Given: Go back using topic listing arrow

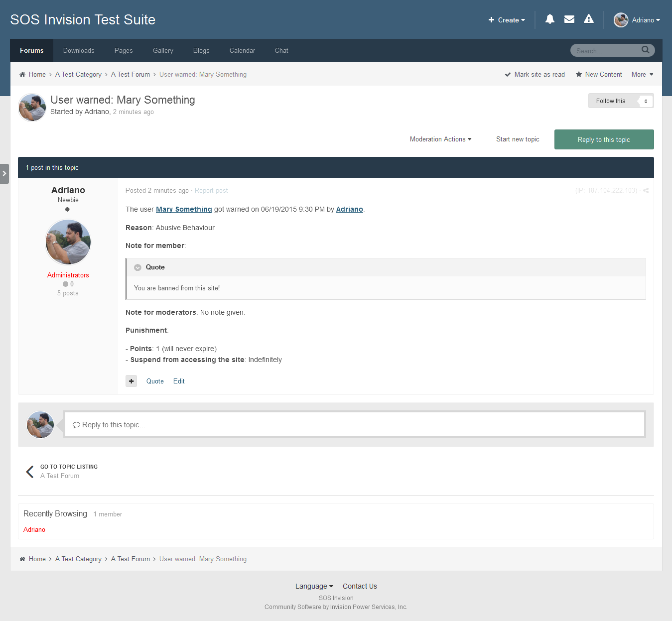Looking at the screenshot, I should pyautogui.click(x=30, y=471).
